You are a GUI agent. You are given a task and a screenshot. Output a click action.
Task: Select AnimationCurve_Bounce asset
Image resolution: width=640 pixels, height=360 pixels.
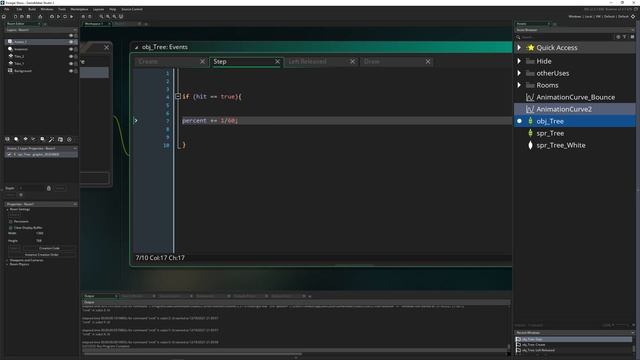pyautogui.click(x=575, y=97)
